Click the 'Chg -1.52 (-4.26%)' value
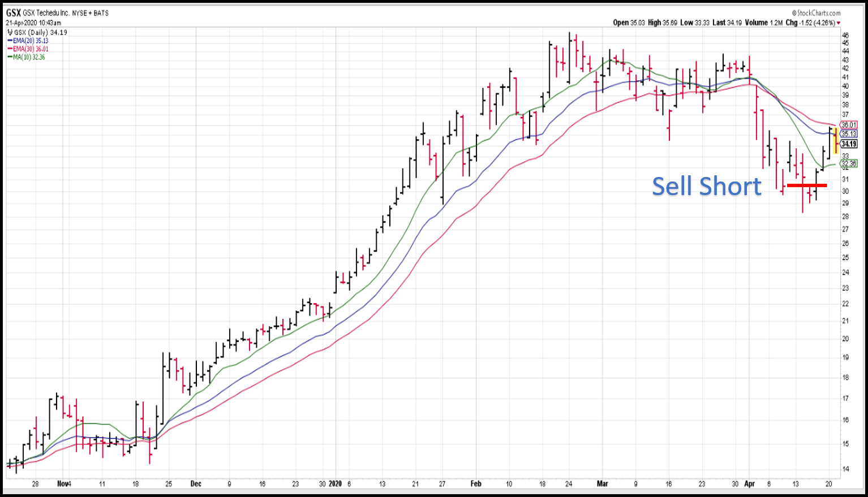Image resolution: width=868 pixels, height=497 pixels. [810, 23]
